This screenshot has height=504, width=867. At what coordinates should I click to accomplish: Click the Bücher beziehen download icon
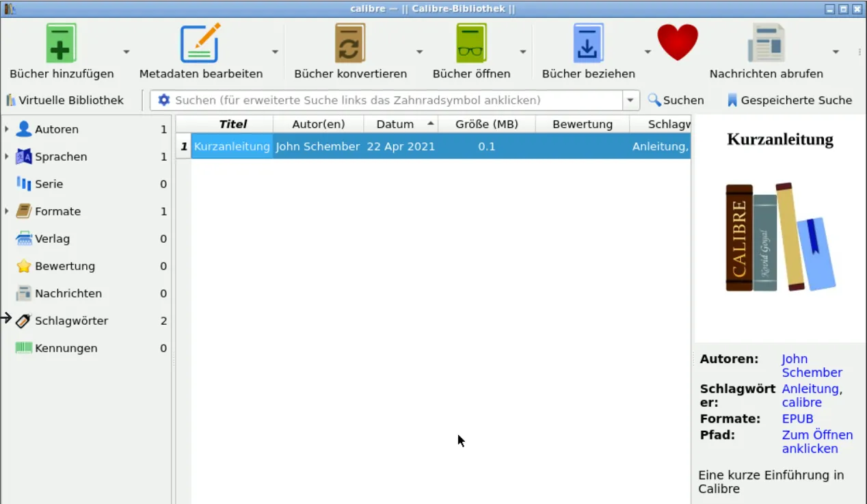pyautogui.click(x=588, y=43)
